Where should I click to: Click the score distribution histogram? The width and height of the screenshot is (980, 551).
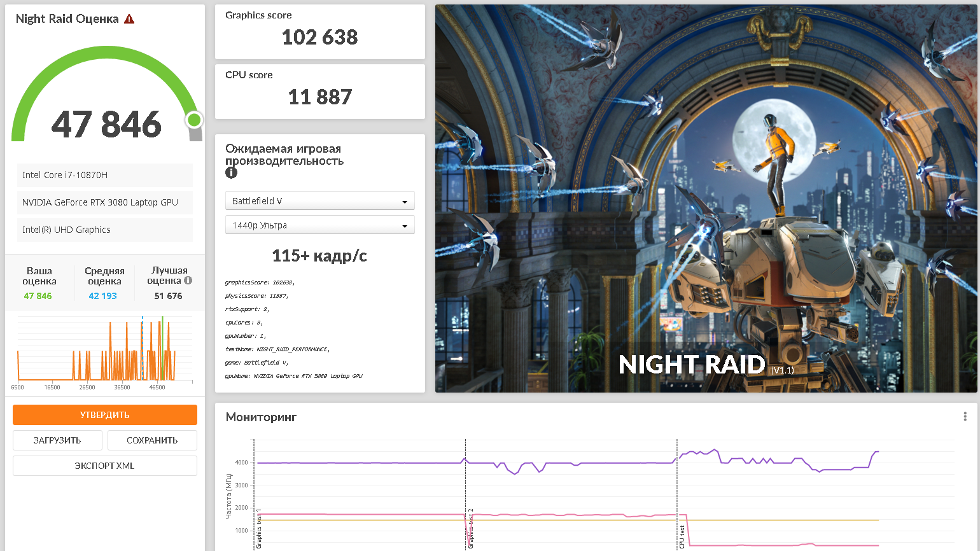tap(105, 349)
